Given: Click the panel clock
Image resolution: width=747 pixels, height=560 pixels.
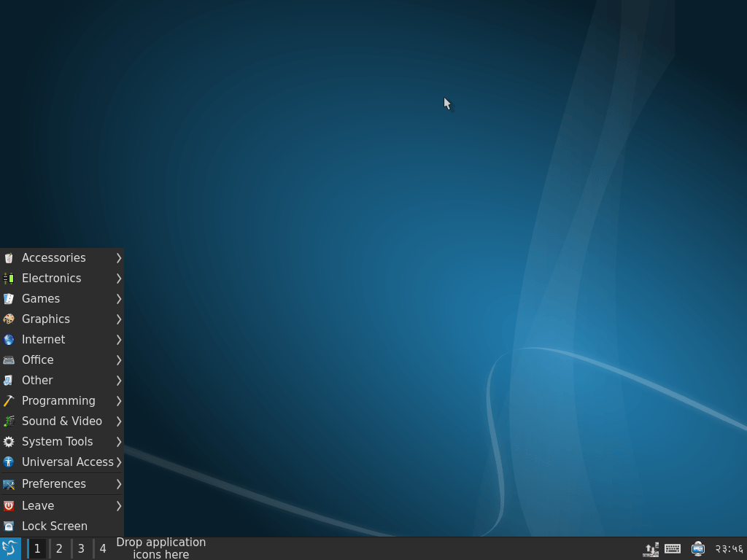Looking at the screenshot, I should click(729, 549).
